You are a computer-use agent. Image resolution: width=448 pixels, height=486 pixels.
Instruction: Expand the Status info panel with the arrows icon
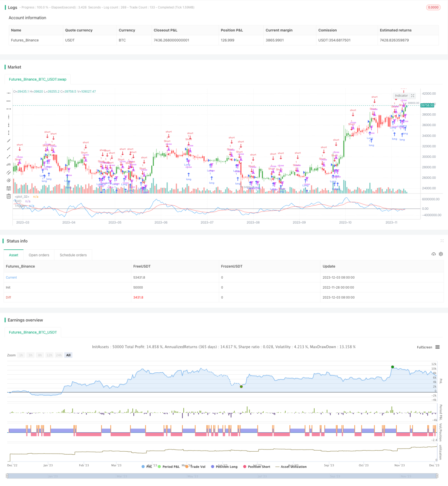(442, 241)
